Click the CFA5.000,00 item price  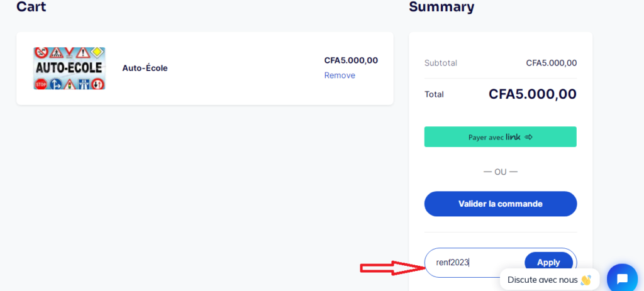pyautogui.click(x=351, y=60)
